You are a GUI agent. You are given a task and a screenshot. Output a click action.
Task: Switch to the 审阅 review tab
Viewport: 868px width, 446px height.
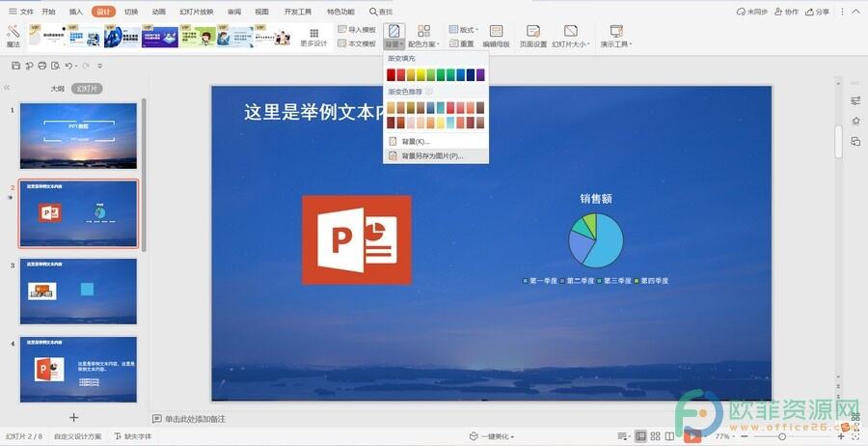(234, 12)
